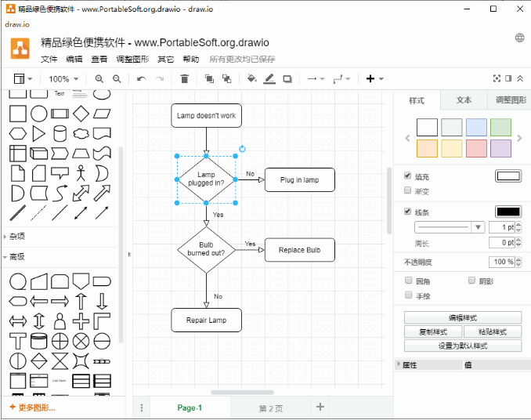
Task: Open the 其它 menu
Action: pyautogui.click(x=166, y=60)
